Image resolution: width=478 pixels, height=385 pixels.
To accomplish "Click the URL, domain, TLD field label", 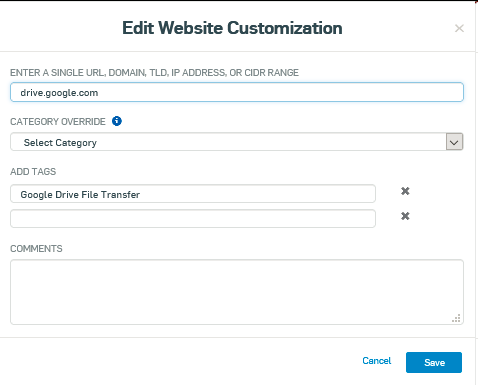I will coord(154,73).
